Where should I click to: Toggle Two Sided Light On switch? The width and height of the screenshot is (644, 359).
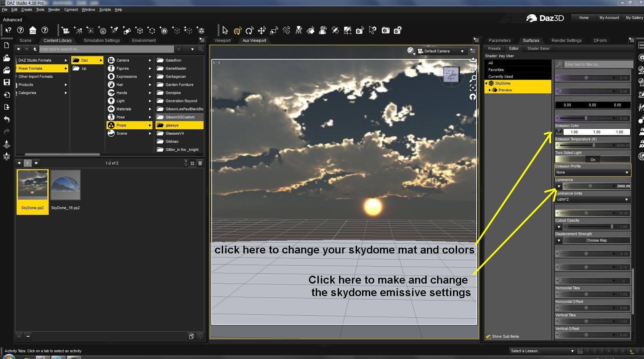click(593, 159)
